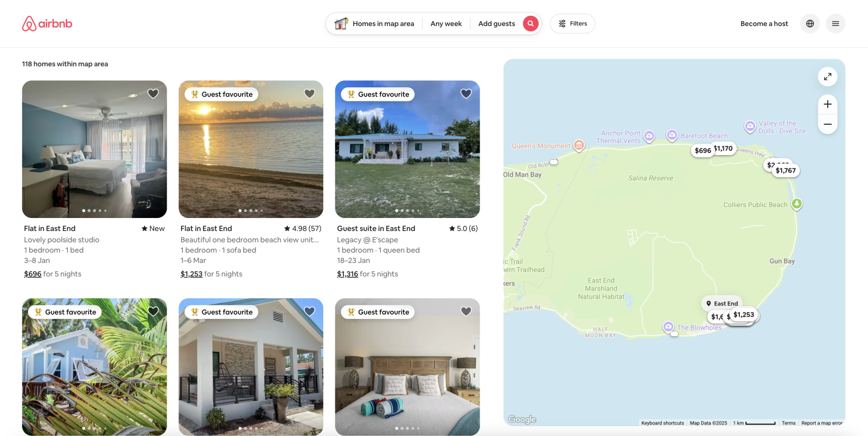Select the $1,767 map price pin

[786, 170]
